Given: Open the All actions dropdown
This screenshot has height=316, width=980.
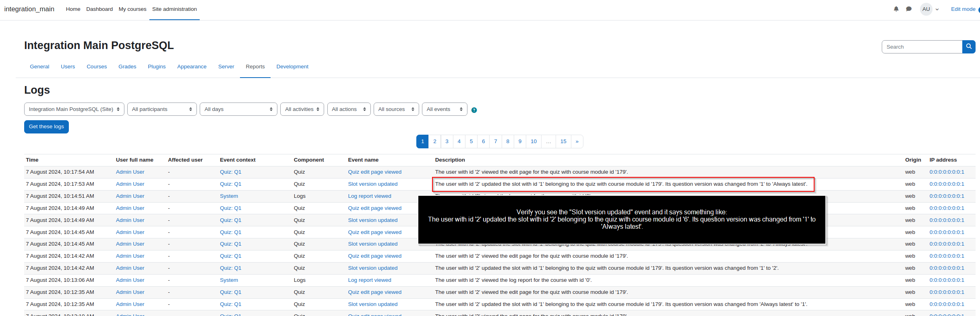Looking at the screenshot, I should tap(349, 109).
